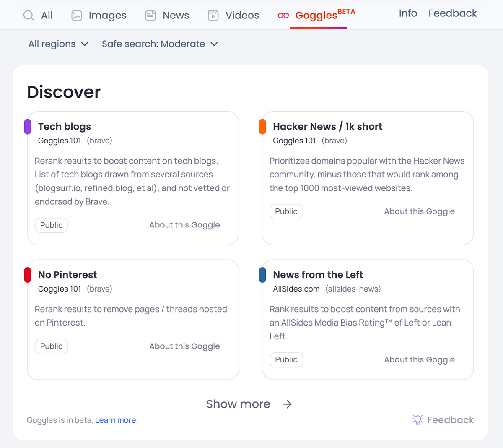Click the Goggles 101 author under Hacker News
The height and width of the screenshot is (448, 503).
click(x=294, y=141)
